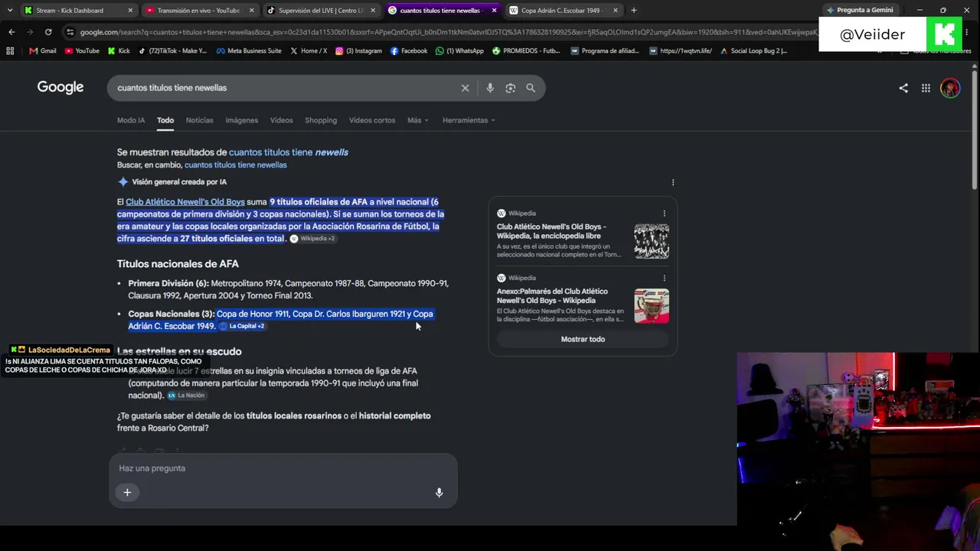
Task: Switch to the Shopping tab
Action: click(x=321, y=120)
